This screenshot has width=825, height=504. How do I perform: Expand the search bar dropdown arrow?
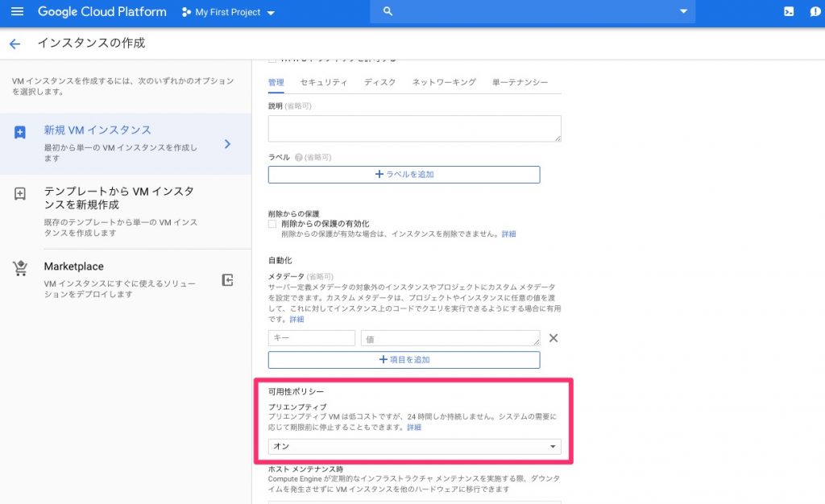click(683, 11)
